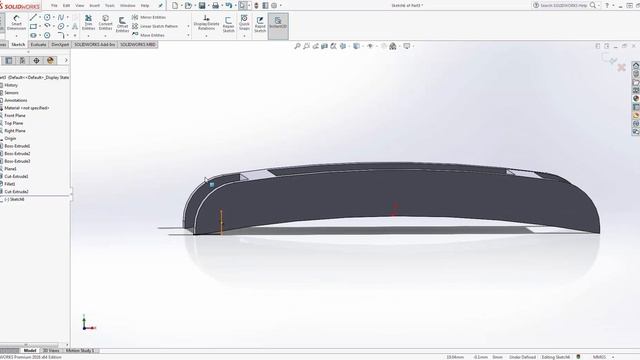Viewport: 640px width, 360px height.
Task: Click the New document icon
Action: 175,6
